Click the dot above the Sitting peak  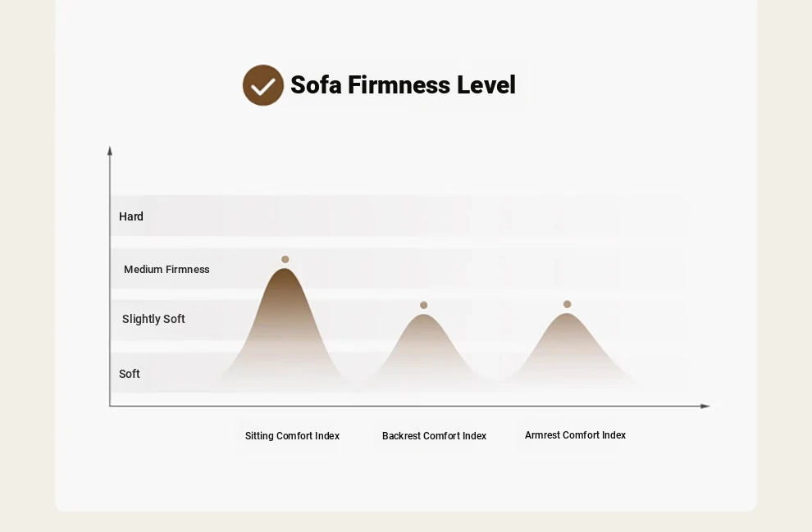coord(285,259)
